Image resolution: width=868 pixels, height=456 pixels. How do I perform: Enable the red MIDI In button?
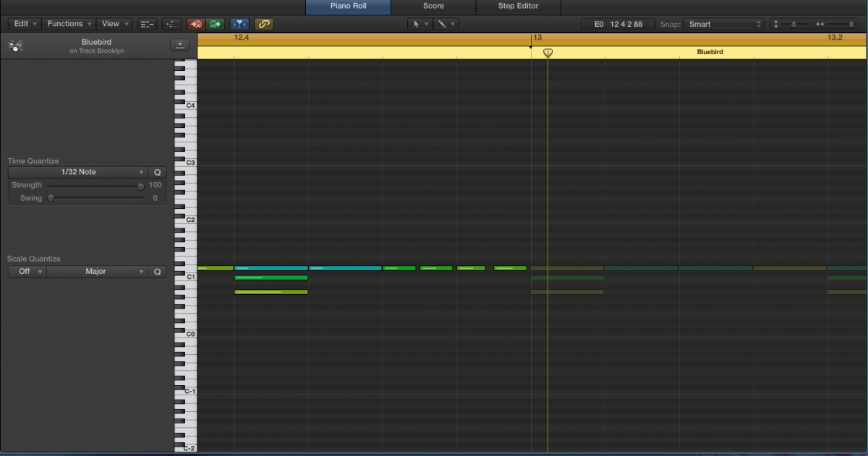click(195, 24)
